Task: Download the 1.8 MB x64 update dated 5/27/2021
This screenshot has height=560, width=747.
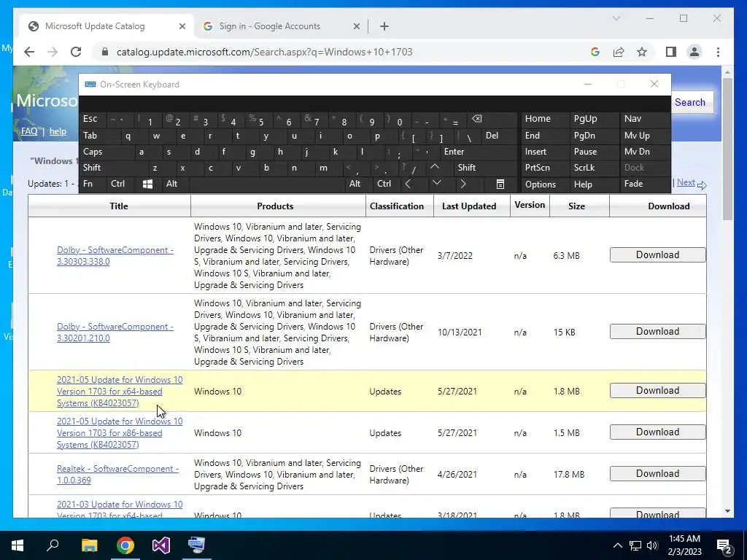Action: (657, 391)
